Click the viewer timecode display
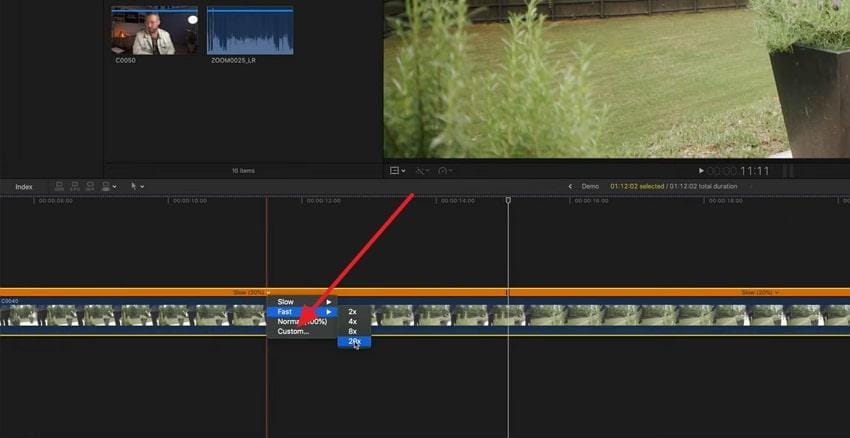 (738, 171)
